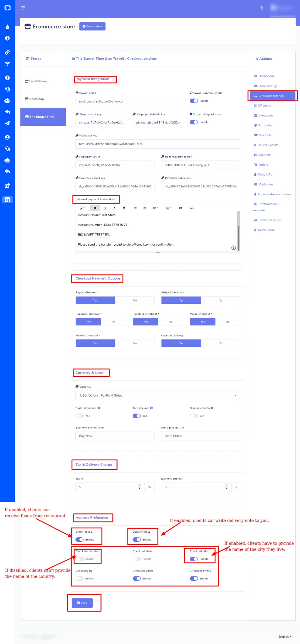Enable the Checkout zip switch
The width and height of the screenshot is (300, 644).
pos(79,579)
